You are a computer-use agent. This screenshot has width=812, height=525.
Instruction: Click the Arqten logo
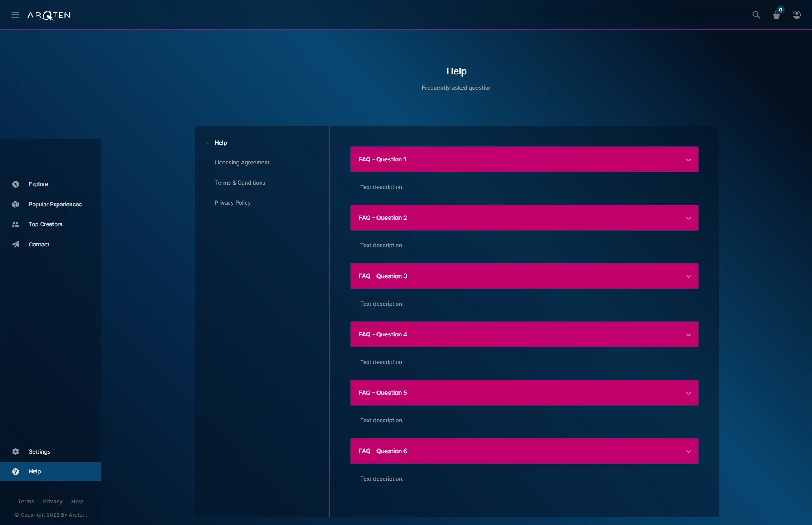[49, 15]
